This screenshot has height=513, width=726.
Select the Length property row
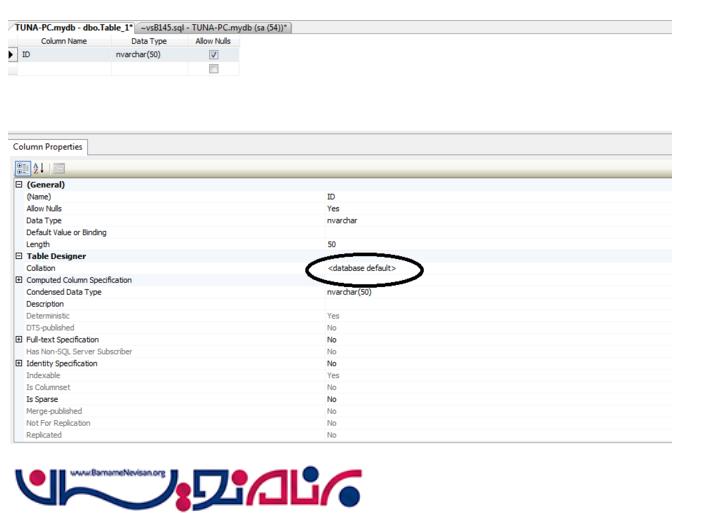[x=38, y=244]
